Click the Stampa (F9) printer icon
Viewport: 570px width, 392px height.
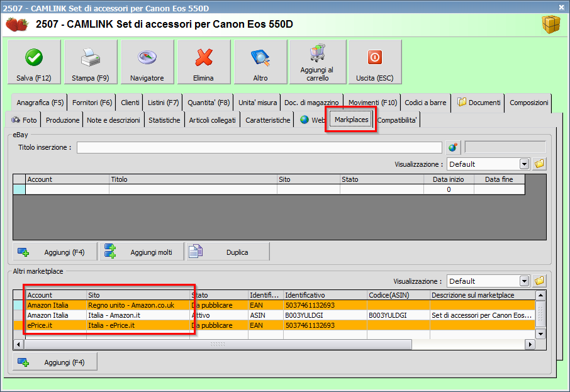[91, 58]
